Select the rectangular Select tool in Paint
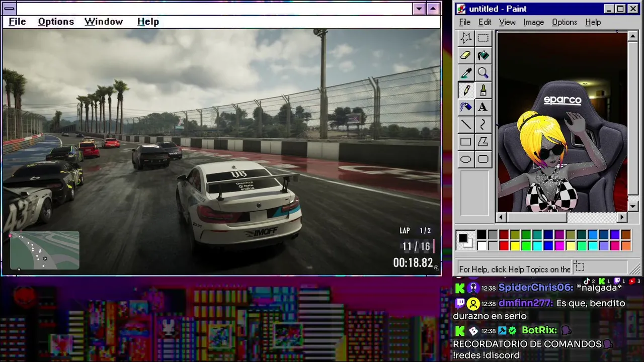The height and width of the screenshot is (362, 644). coord(483,38)
